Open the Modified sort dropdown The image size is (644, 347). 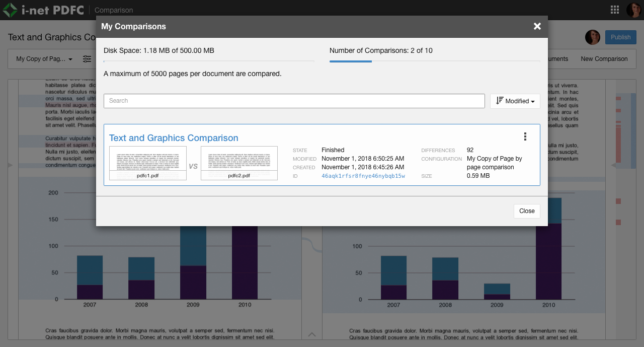coord(515,101)
